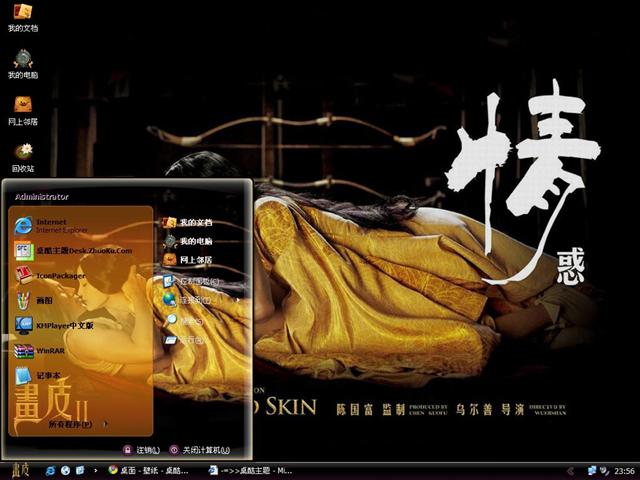Click the globe browser quick launch icon
640x480 pixels.
65,471
